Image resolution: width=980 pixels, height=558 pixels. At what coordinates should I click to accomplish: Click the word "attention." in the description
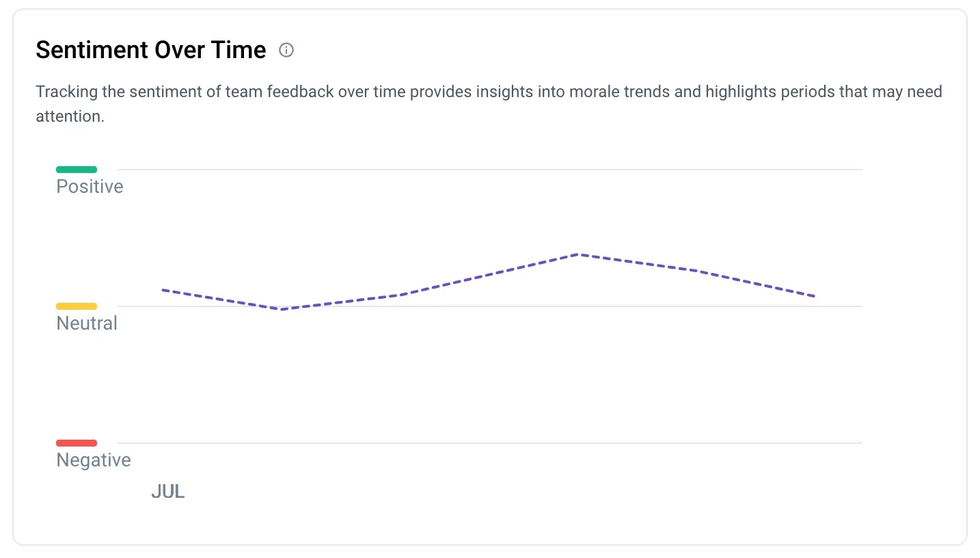(70, 116)
